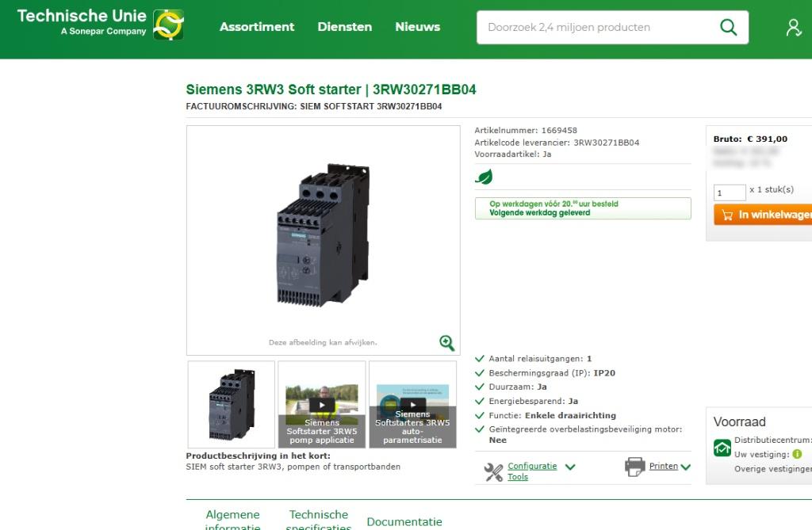
Task: Click the distribution center house icon
Action: (722, 448)
